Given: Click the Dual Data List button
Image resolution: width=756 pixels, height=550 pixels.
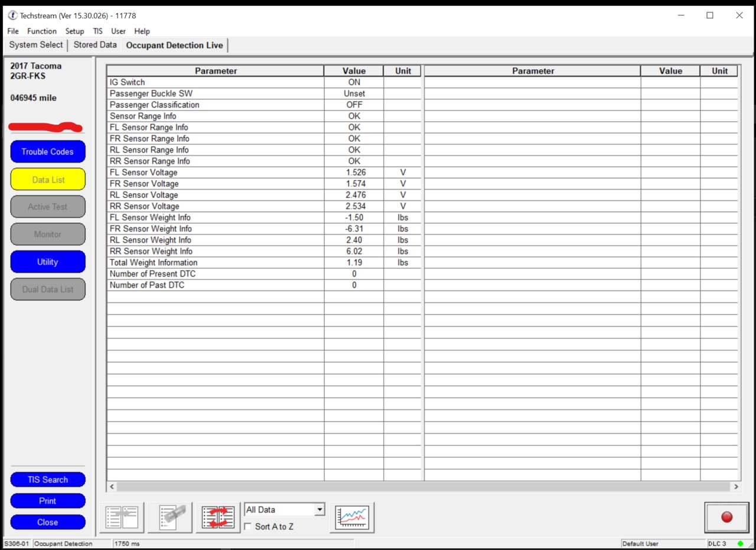Looking at the screenshot, I should point(48,289).
